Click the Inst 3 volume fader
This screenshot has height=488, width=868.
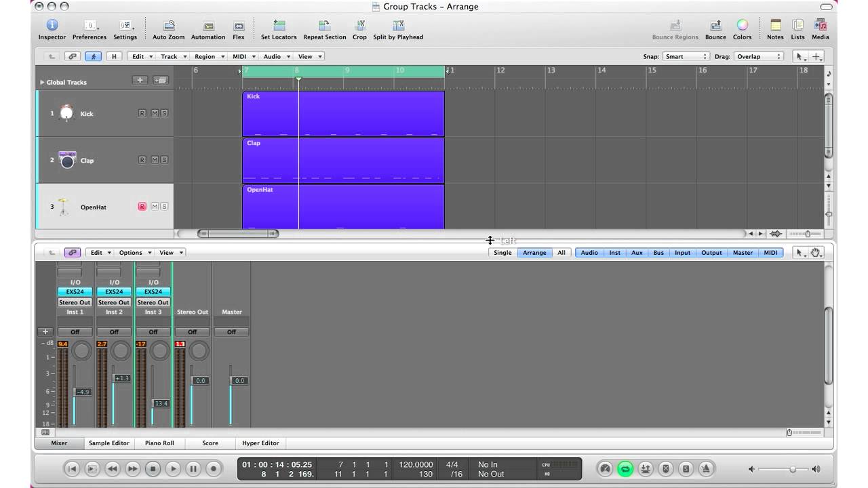[x=161, y=403]
